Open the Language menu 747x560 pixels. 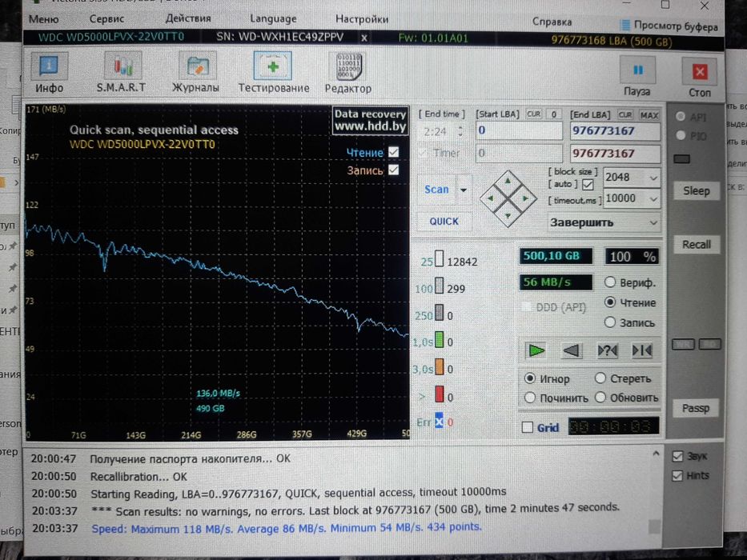[x=273, y=19]
